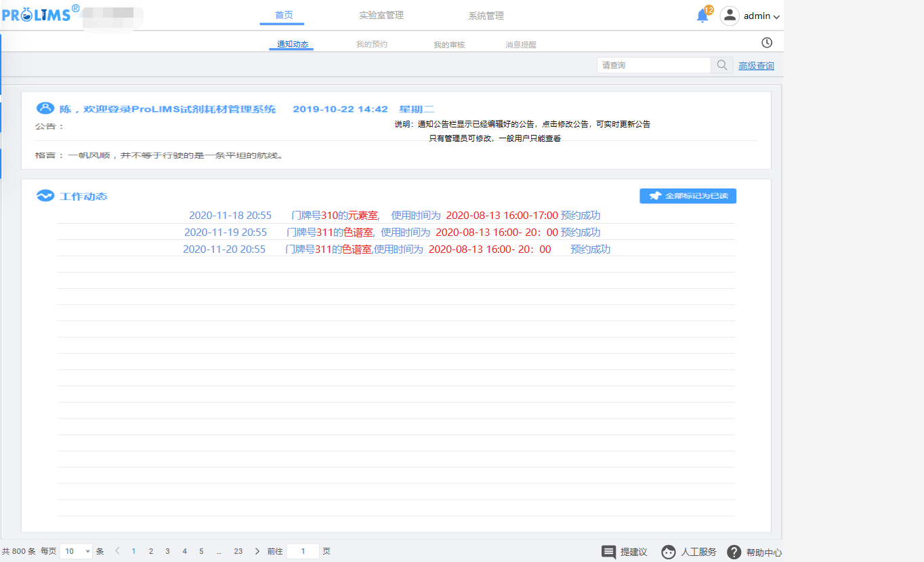This screenshot has width=924, height=562.
Task: Select pagination page 3
Action: pyautogui.click(x=167, y=551)
